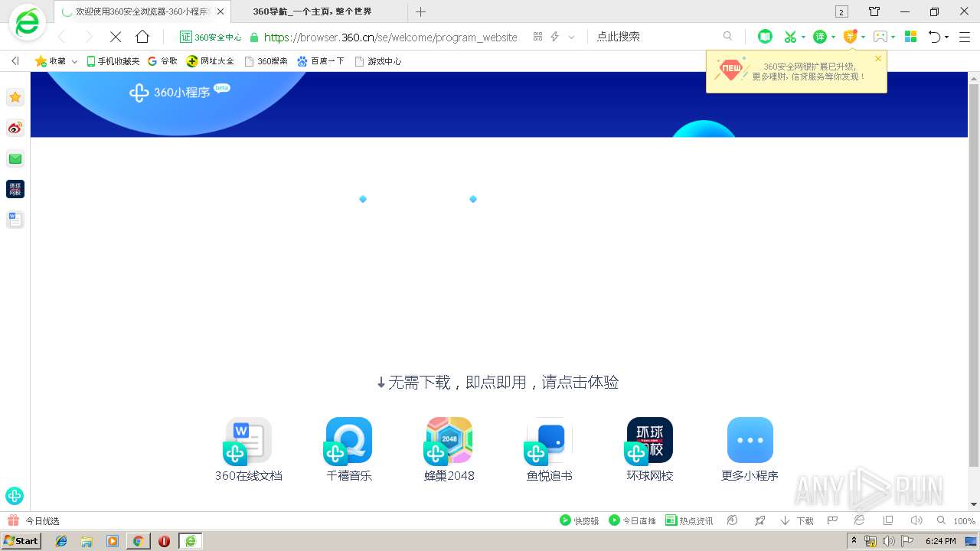Open Weibo from the sidebar
This screenshot has height=551, width=980.
coord(15,128)
